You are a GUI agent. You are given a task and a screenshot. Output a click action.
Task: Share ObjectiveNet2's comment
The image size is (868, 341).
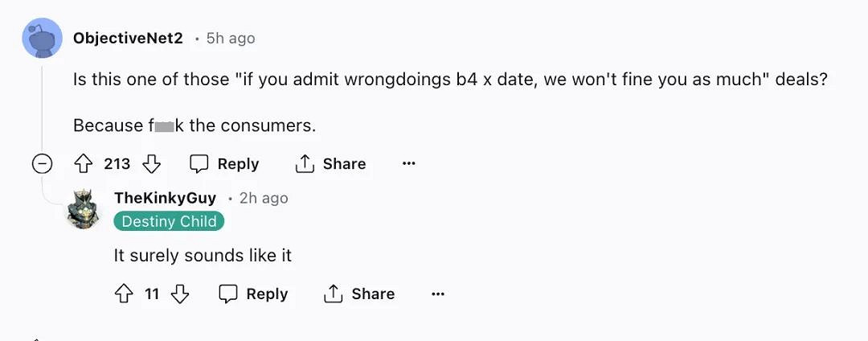point(330,164)
